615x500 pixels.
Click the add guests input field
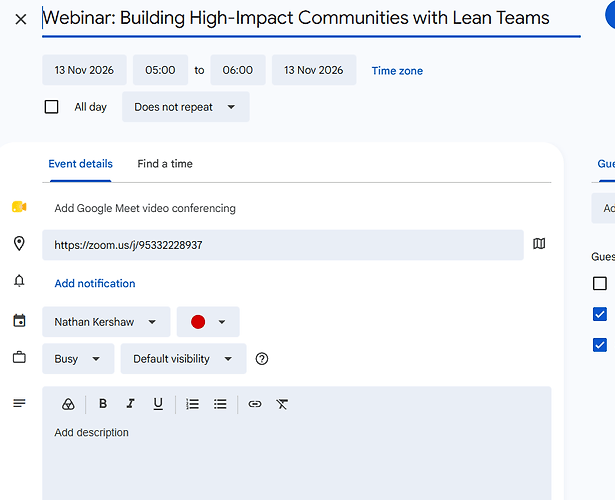603,208
